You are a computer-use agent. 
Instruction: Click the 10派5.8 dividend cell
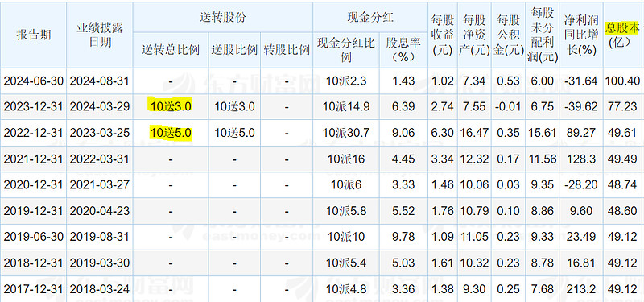click(x=346, y=211)
